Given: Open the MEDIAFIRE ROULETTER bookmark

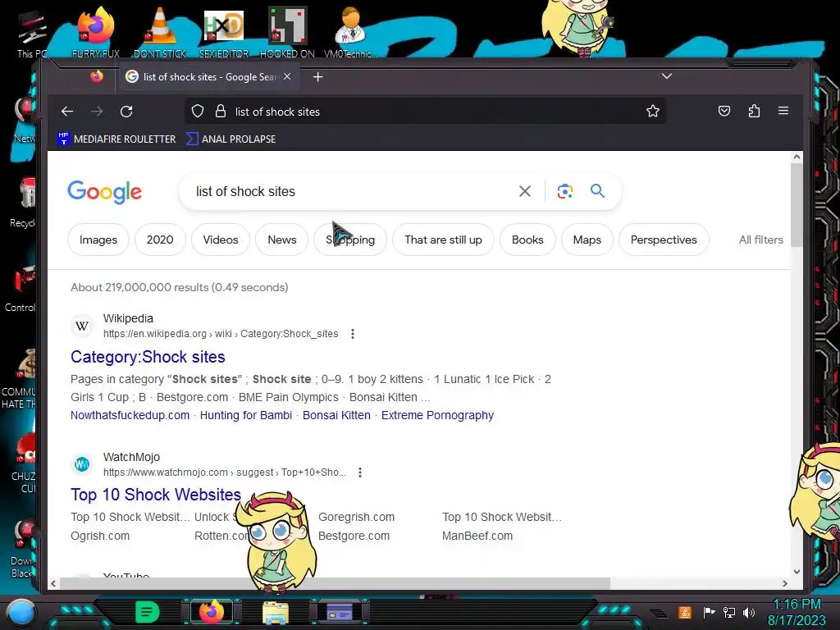Looking at the screenshot, I should click(x=116, y=139).
